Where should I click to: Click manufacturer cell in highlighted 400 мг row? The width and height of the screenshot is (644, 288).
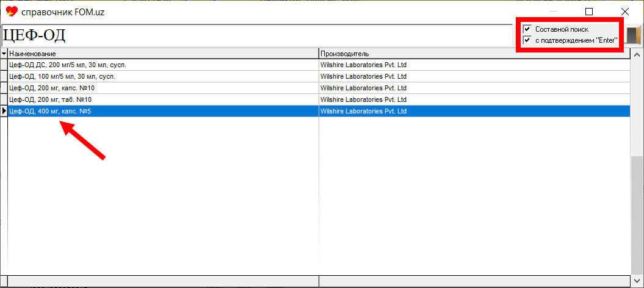474,111
